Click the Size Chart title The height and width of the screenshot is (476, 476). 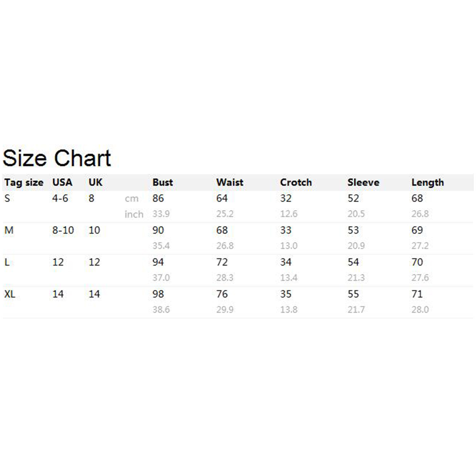[57, 158]
